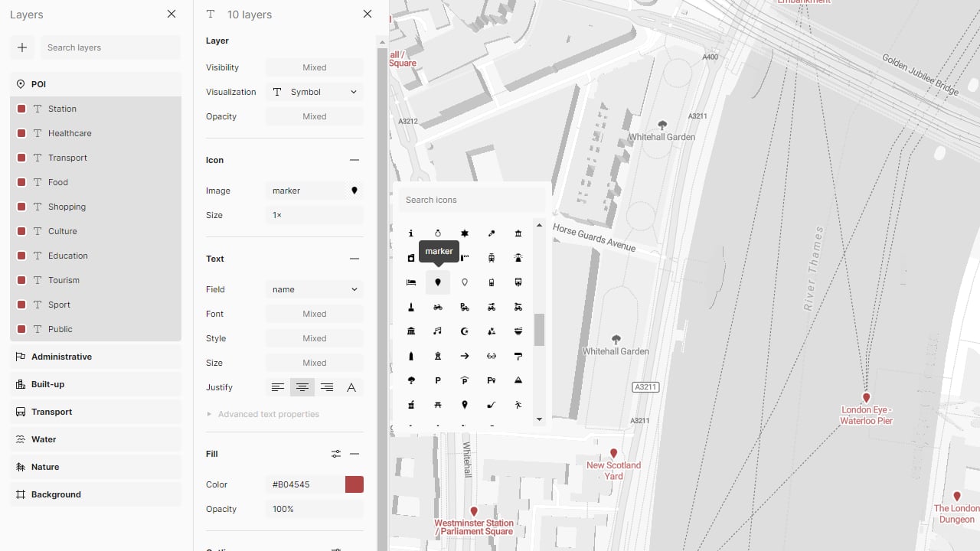Select the picnic table icon

pyautogui.click(x=438, y=405)
